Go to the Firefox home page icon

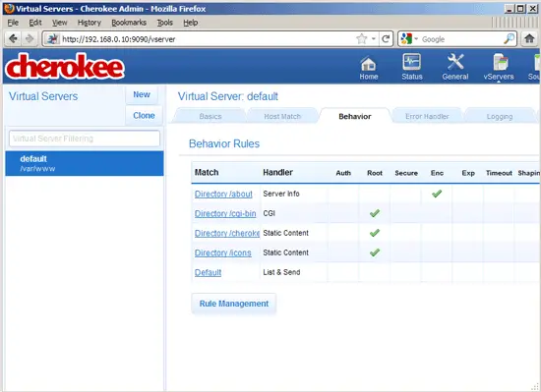pos(529,38)
